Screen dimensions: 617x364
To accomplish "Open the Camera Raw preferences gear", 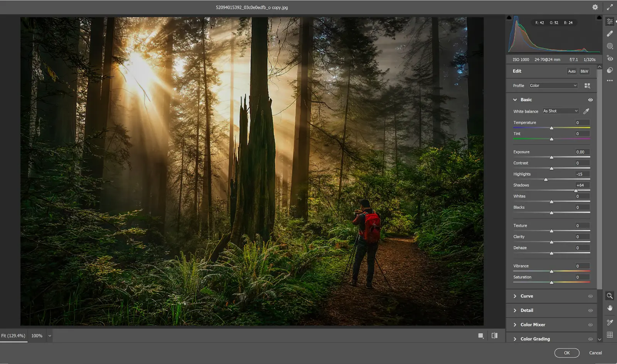I will (x=595, y=7).
